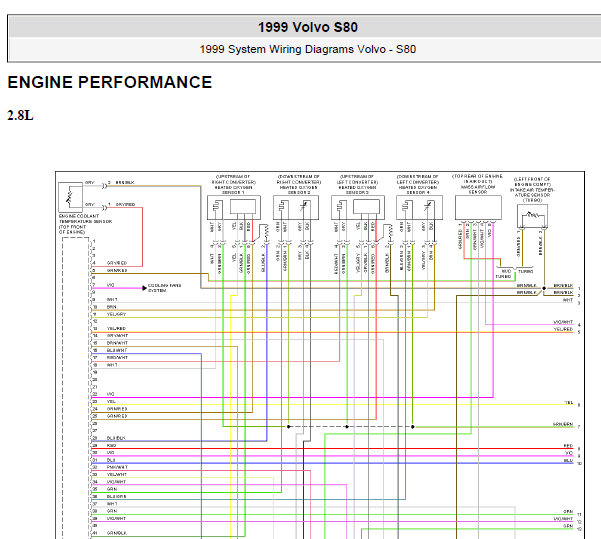Click the "BLU/BLK" label at pin 28

pos(116,438)
